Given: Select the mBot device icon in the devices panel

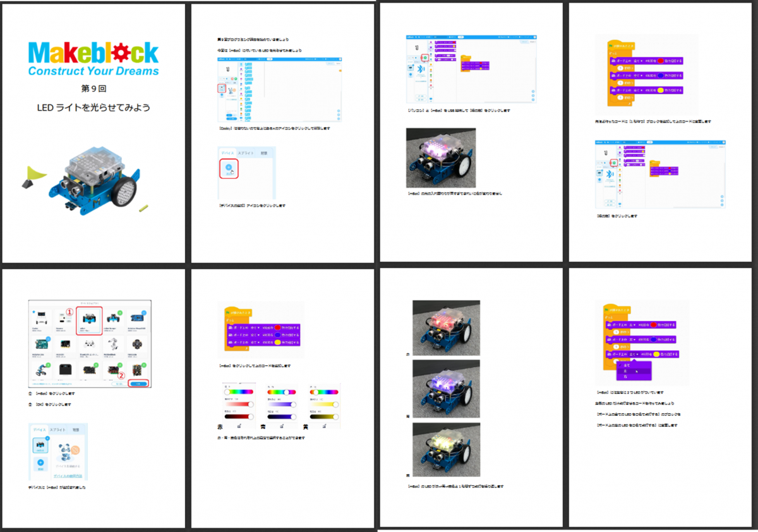Looking at the screenshot, I should click(x=42, y=446).
